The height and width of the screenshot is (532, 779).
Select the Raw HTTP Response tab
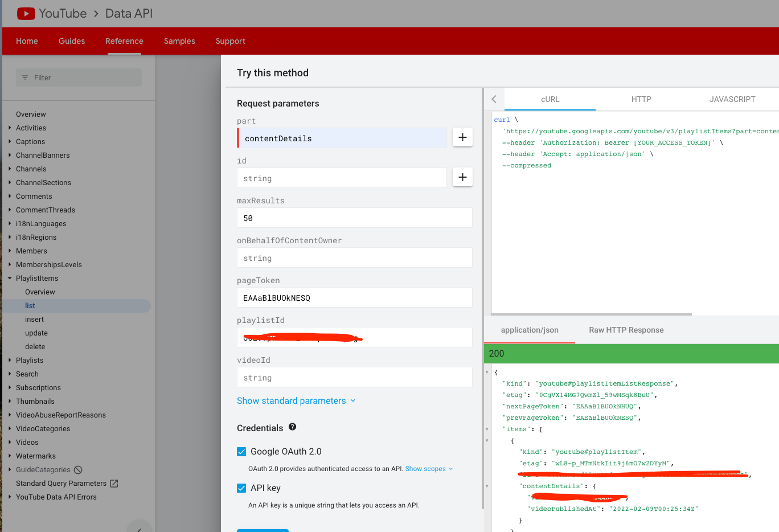pos(626,330)
